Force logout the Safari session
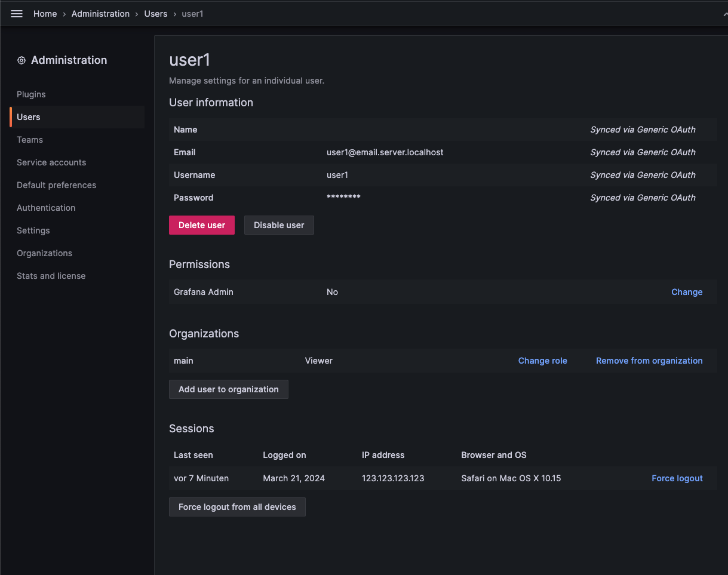 (677, 478)
